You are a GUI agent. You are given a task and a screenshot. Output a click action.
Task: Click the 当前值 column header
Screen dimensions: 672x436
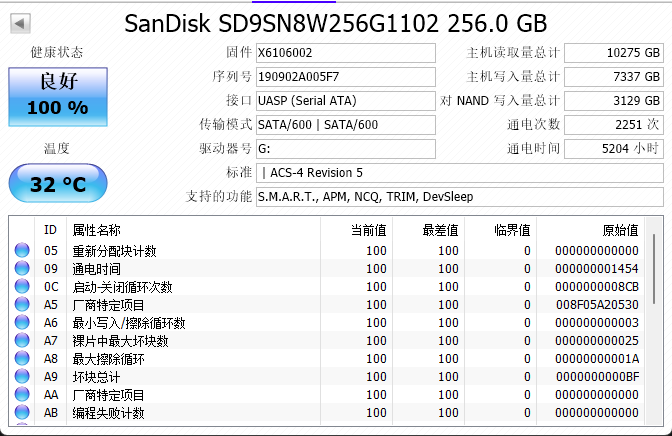[368, 229]
